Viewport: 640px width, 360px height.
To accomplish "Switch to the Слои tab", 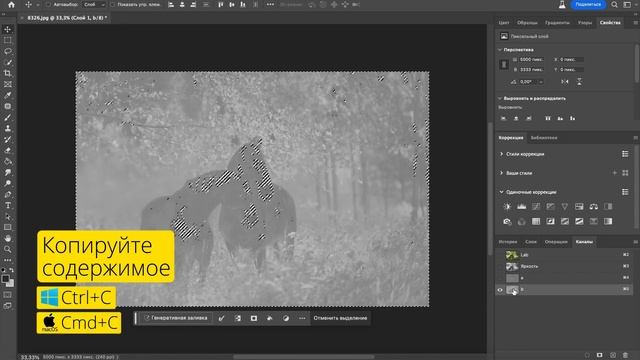I will (531, 242).
